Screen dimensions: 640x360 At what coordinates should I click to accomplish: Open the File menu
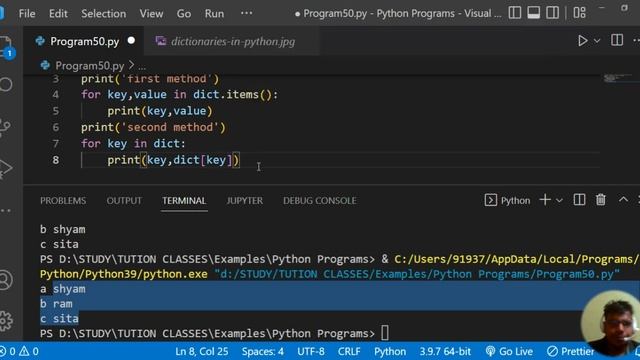pos(27,13)
